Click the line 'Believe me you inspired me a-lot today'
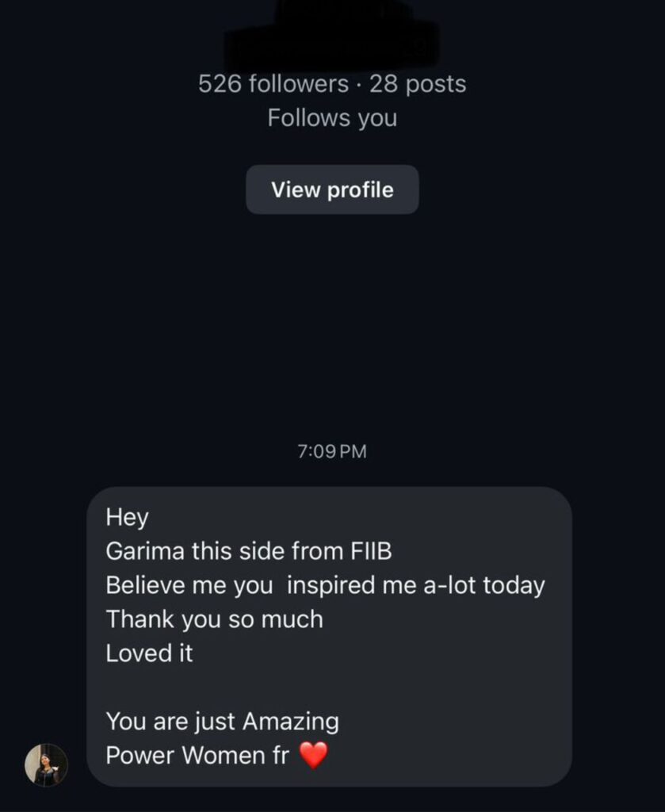Image resolution: width=665 pixels, height=812 pixels. 325,585
